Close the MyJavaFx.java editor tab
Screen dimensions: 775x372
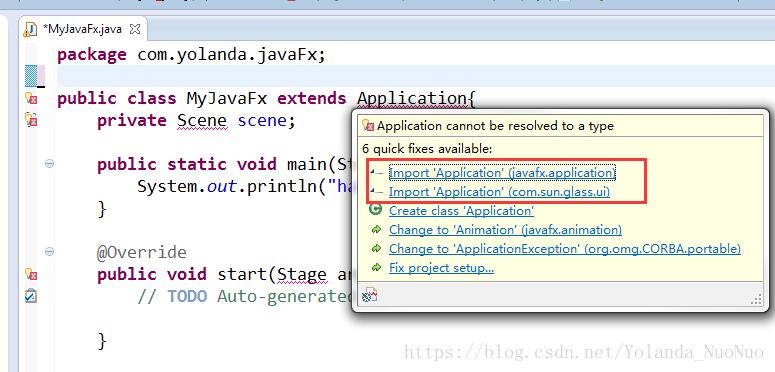click(x=135, y=29)
